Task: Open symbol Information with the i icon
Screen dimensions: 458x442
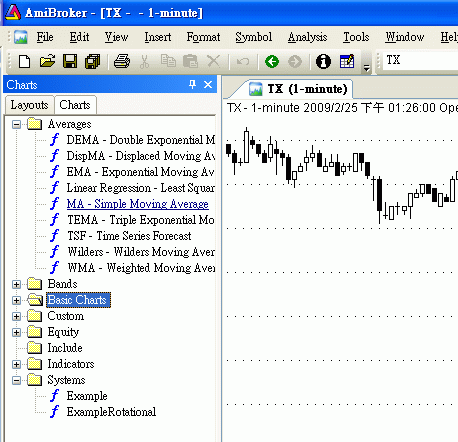Action: coord(323,62)
